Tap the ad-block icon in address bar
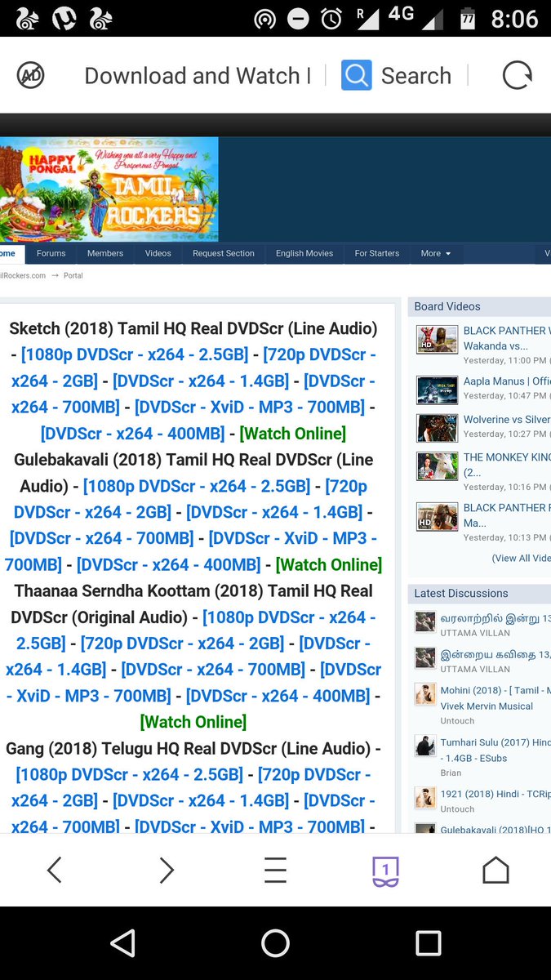Screen dimensions: 551x980 click(31, 76)
